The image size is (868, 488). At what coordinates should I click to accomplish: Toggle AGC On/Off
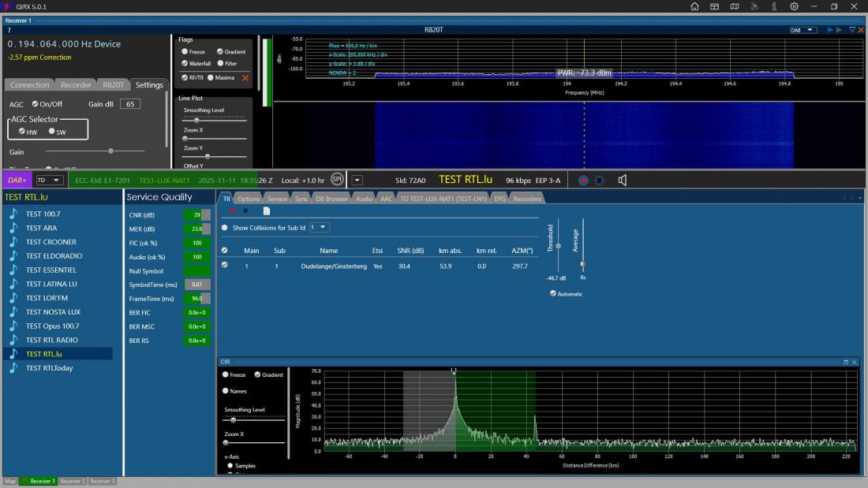(35, 103)
